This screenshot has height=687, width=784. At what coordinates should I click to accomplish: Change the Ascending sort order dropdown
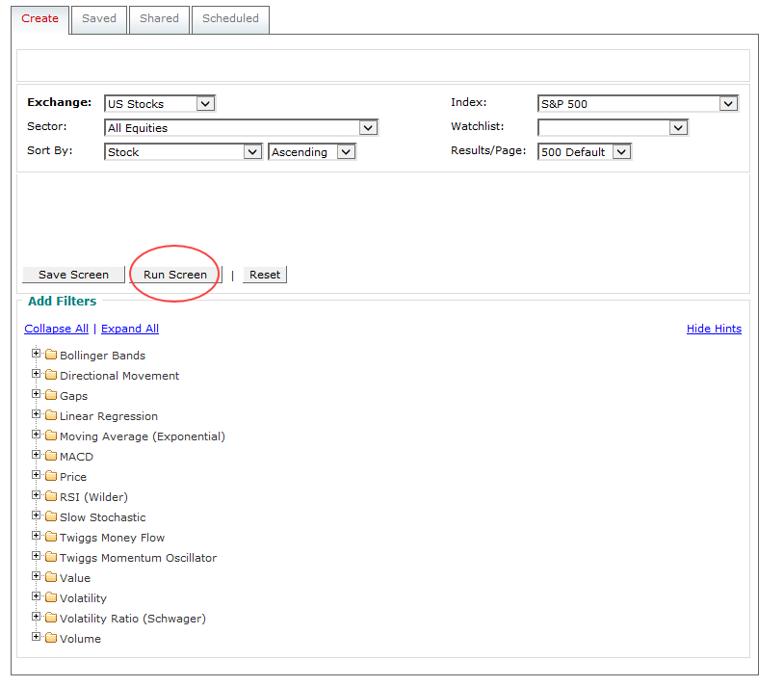(312, 152)
